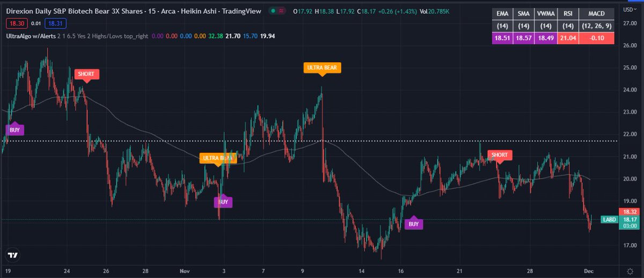Click the red approximate-data ≈ icon
Image resolution: width=644 pixels, height=278 pixels.
click(281, 10)
